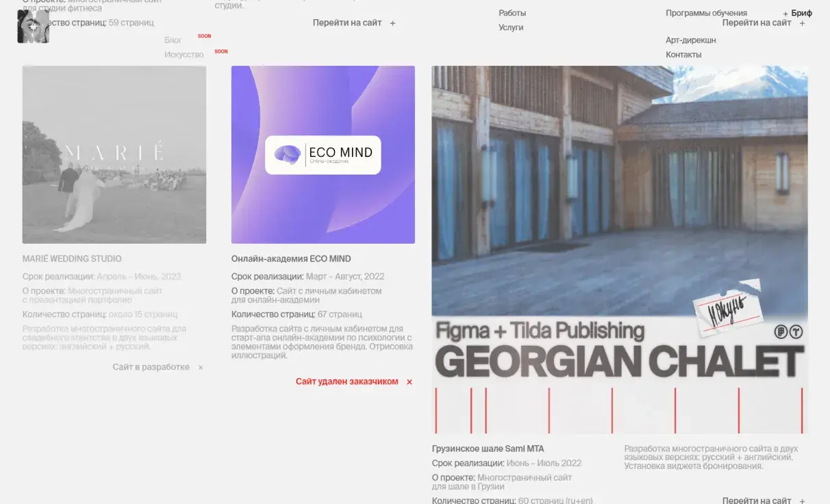This screenshot has height=504, width=830.
Task: Click 'О проекте: Многостраничный сайт для шале в Грузии'
Action: [502, 482]
